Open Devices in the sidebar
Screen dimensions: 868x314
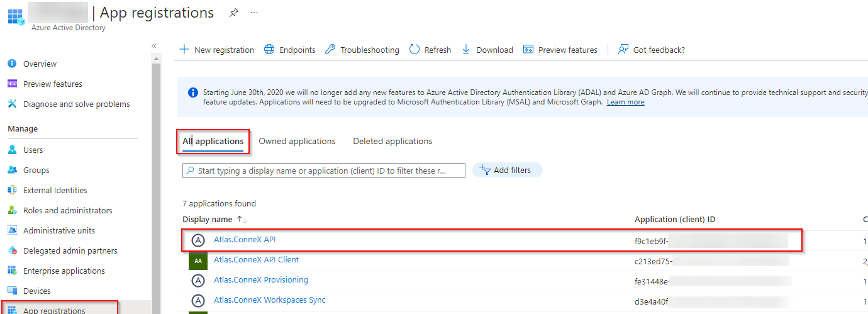click(37, 291)
